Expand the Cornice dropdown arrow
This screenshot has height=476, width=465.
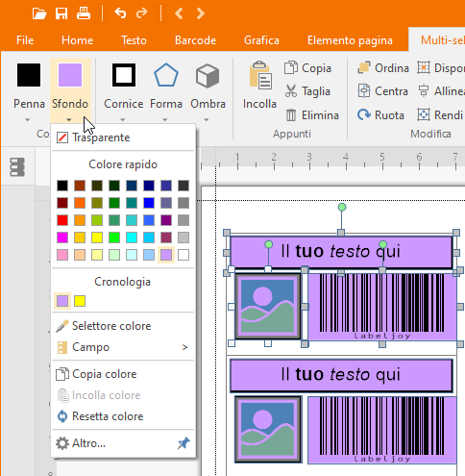pos(123,120)
